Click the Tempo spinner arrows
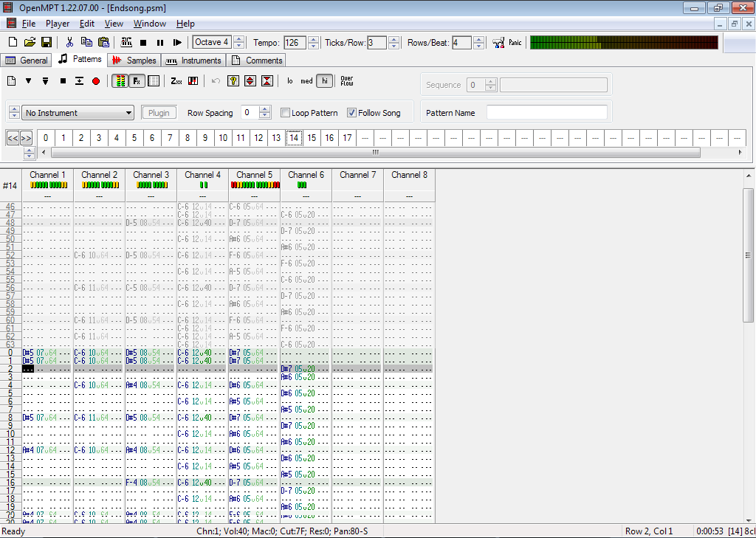Screen dimensions: 756x538 click(313, 43)
